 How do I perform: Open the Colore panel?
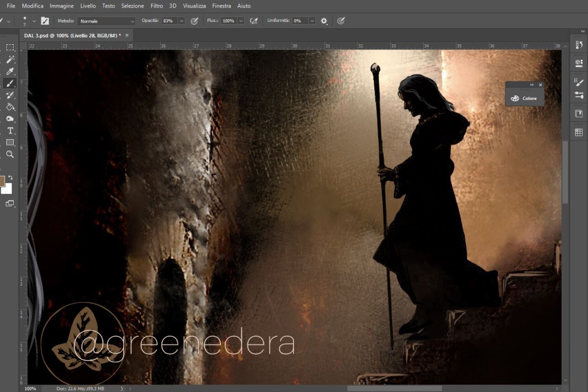(524, 98)
